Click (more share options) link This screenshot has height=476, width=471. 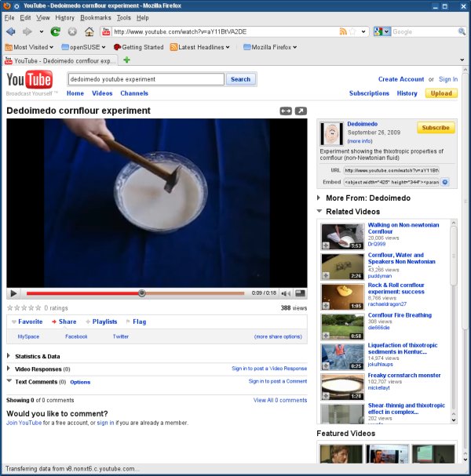278,336
